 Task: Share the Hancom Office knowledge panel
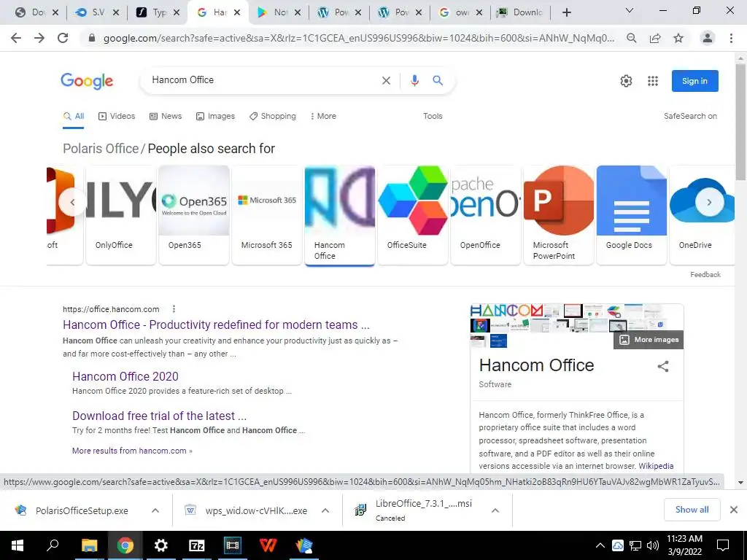pyautogui.click(x=662, y=366)
